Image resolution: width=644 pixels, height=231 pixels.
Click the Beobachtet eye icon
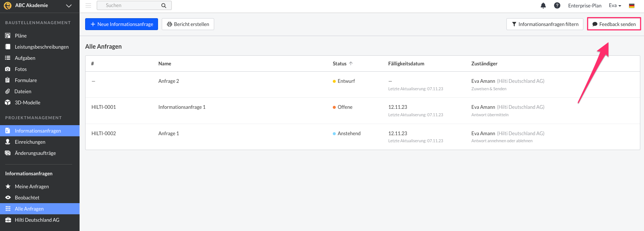pyautogui.click(x=8, y=198)
